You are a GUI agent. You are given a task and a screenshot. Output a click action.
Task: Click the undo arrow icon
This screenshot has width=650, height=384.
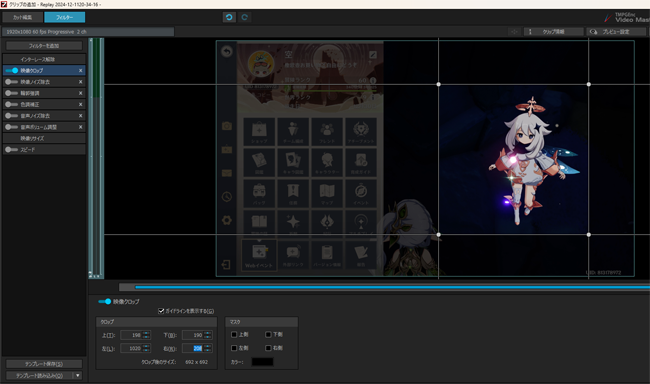229,17
